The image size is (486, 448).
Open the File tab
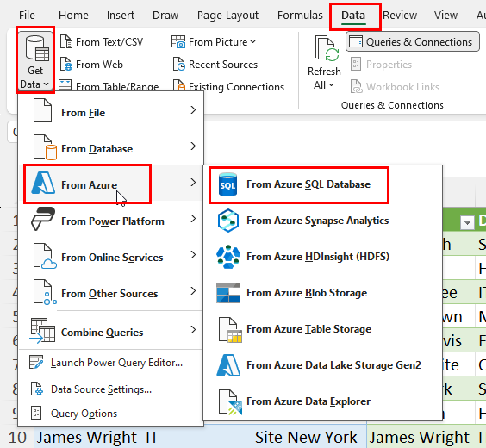point(27,16)
